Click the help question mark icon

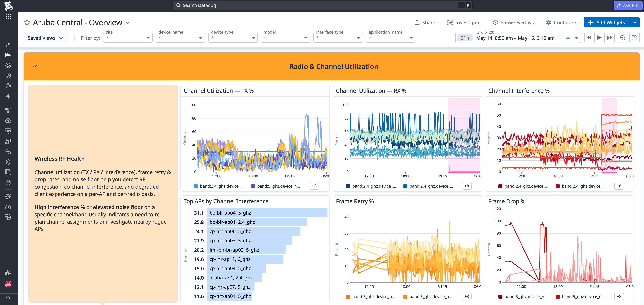tap(8, 299)
